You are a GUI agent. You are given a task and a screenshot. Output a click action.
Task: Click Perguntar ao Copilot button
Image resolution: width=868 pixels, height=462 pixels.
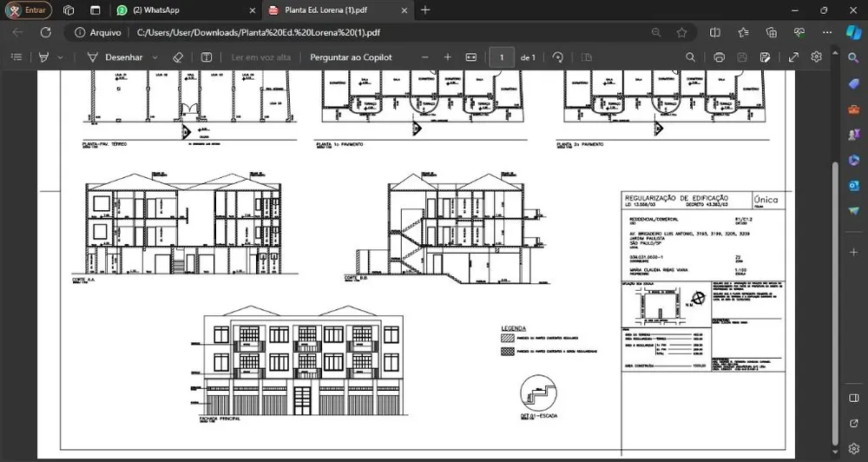point(351,57)
